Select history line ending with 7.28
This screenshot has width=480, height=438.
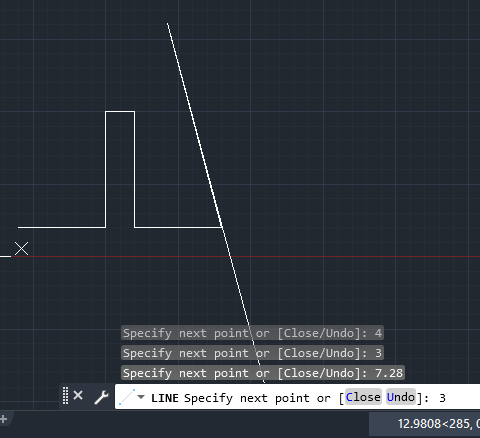coord(263,373)
